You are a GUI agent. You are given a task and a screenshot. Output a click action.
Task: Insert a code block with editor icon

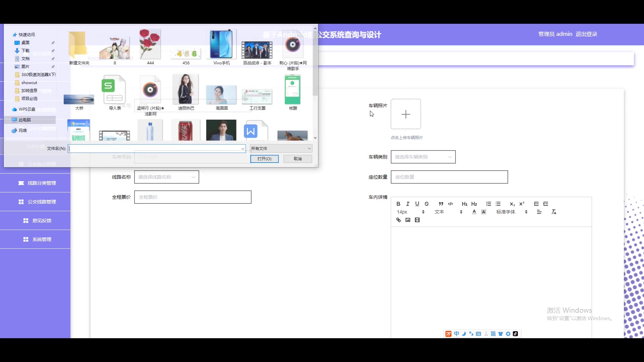[450, 204]
